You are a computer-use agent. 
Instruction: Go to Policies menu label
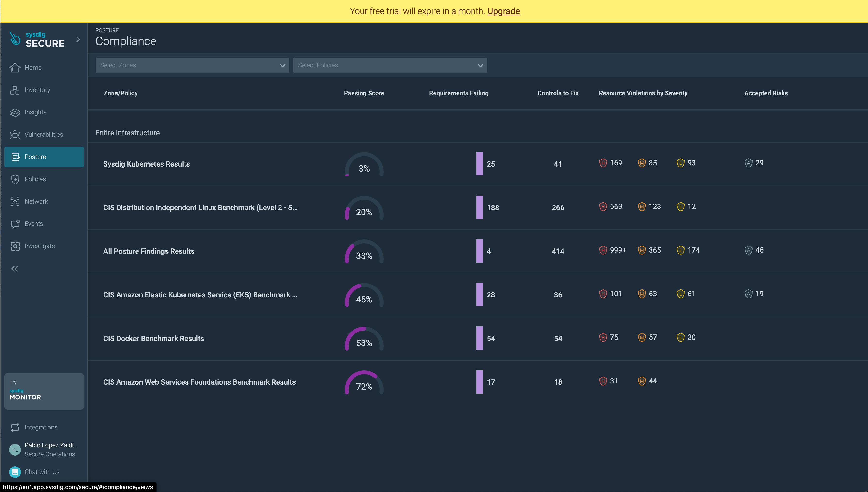pos(35,179)
